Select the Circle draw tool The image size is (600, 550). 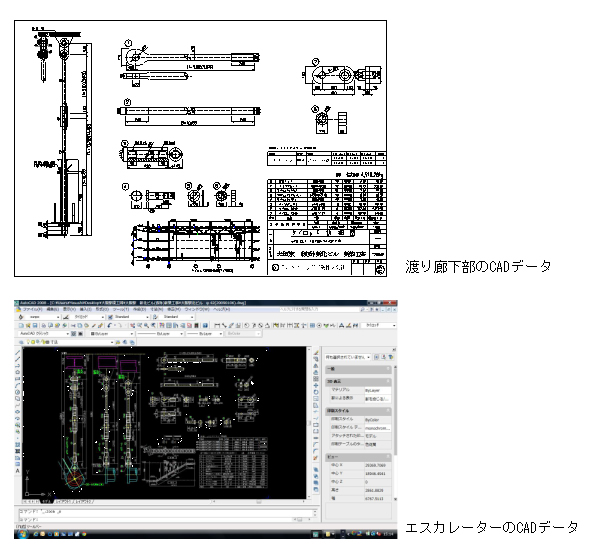tap(18, 392)
